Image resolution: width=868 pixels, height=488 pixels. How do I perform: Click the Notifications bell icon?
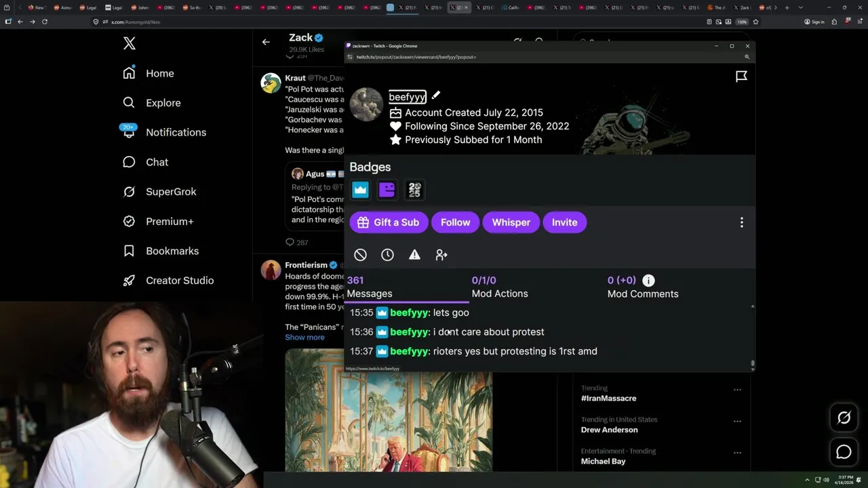coord(129,133)
